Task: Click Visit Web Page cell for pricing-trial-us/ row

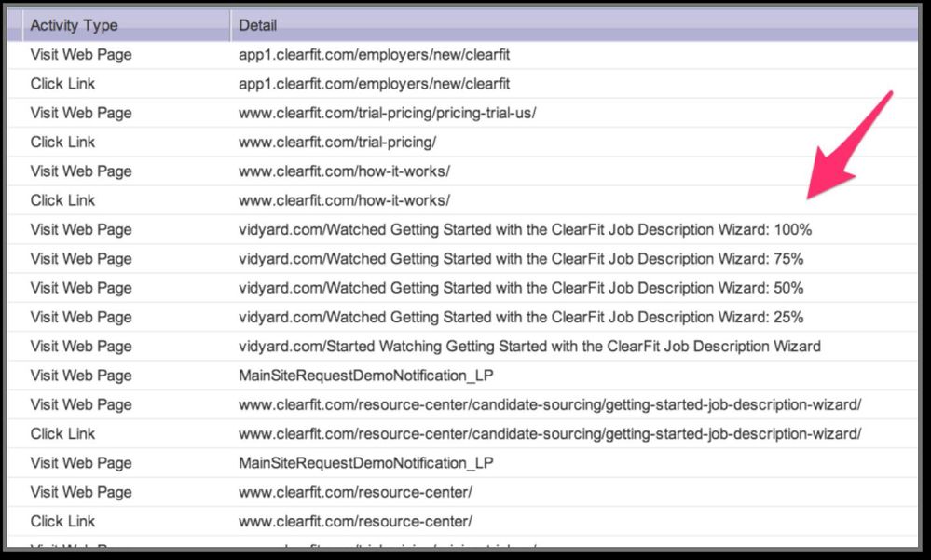Action: point(81,113)
